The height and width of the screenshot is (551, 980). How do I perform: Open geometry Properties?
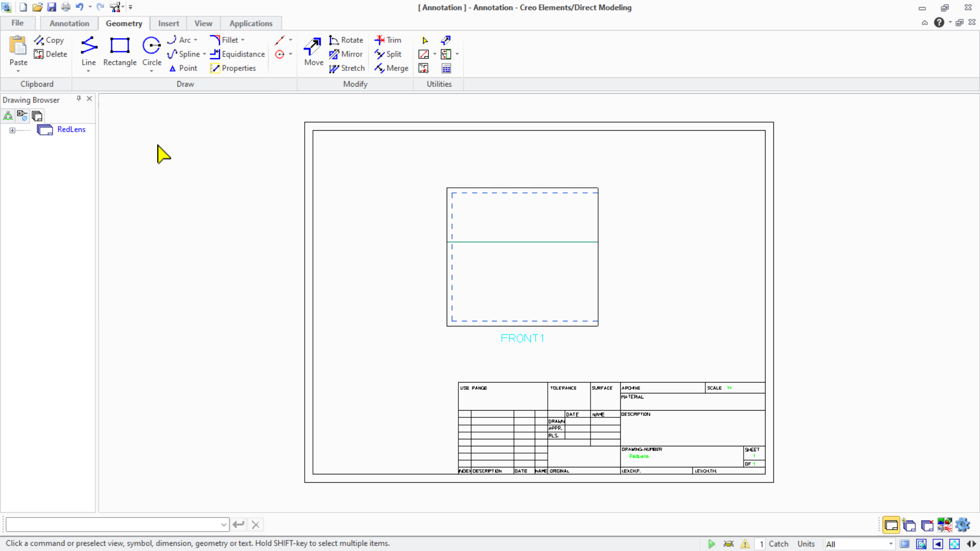click(x=233, y=68)
